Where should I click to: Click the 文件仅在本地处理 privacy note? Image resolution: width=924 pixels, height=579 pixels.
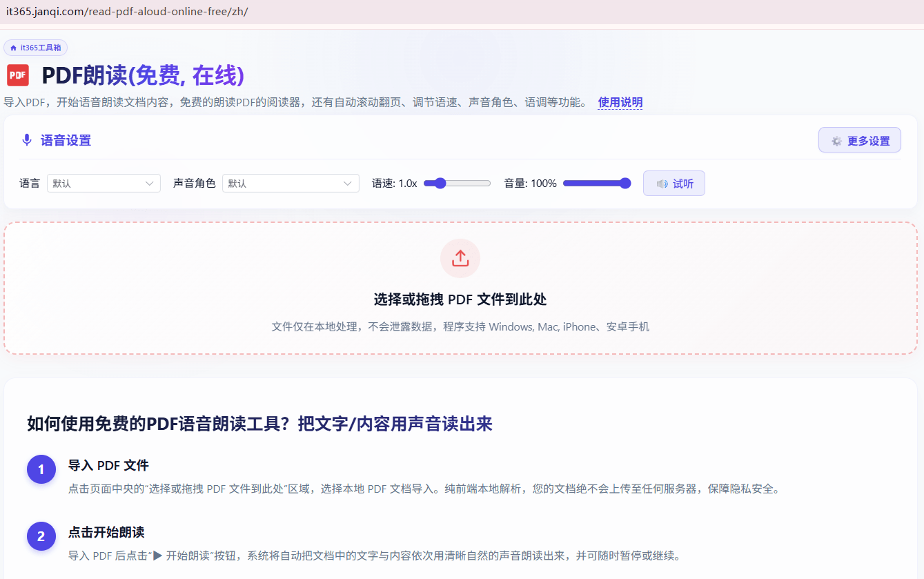point(460,326)
